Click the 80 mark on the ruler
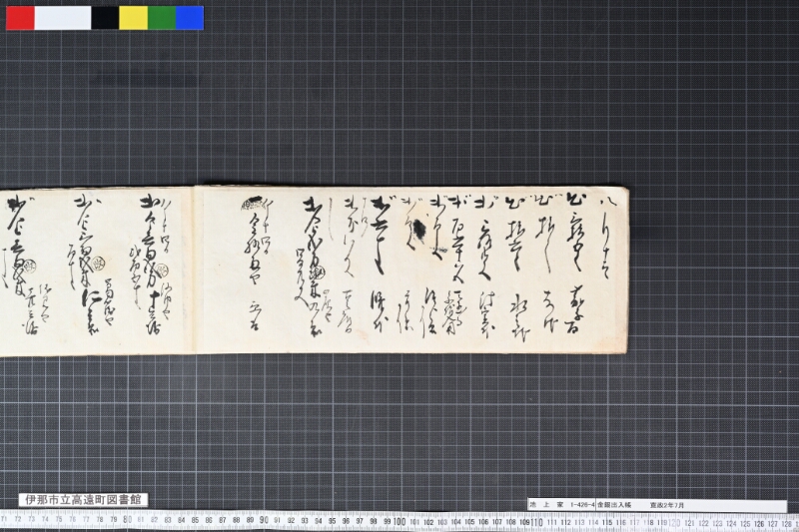The width and height of the screenshot is (799, 532). click(128, 520)
